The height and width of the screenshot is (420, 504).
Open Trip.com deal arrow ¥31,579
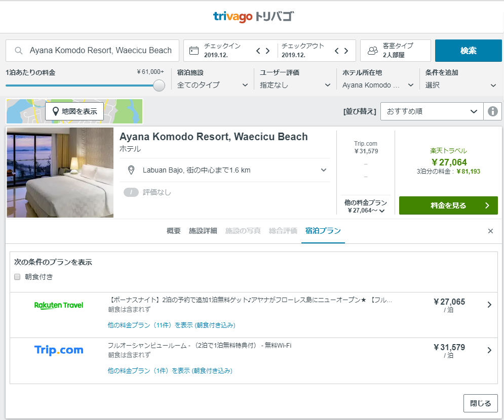click(489, 350)
